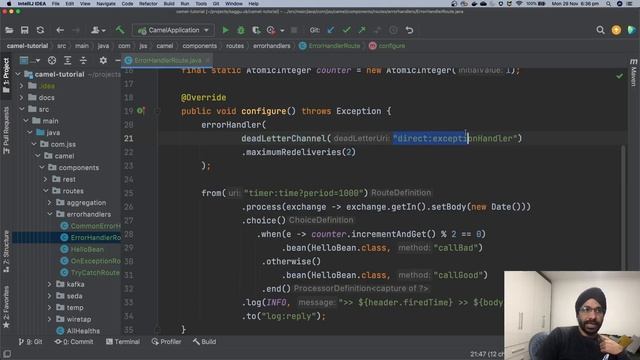
Task: Expand the wiretap folder
Action: (50, 319)
